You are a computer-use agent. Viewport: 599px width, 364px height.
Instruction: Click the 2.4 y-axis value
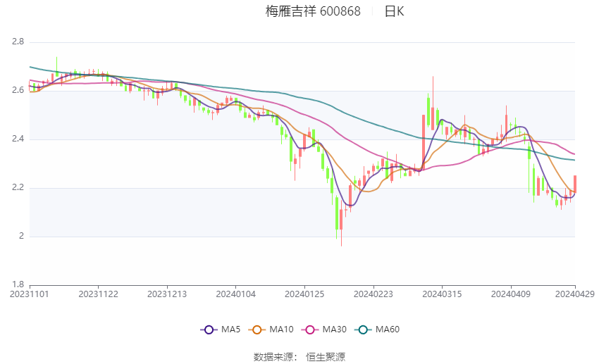click(x=18, y=139)
